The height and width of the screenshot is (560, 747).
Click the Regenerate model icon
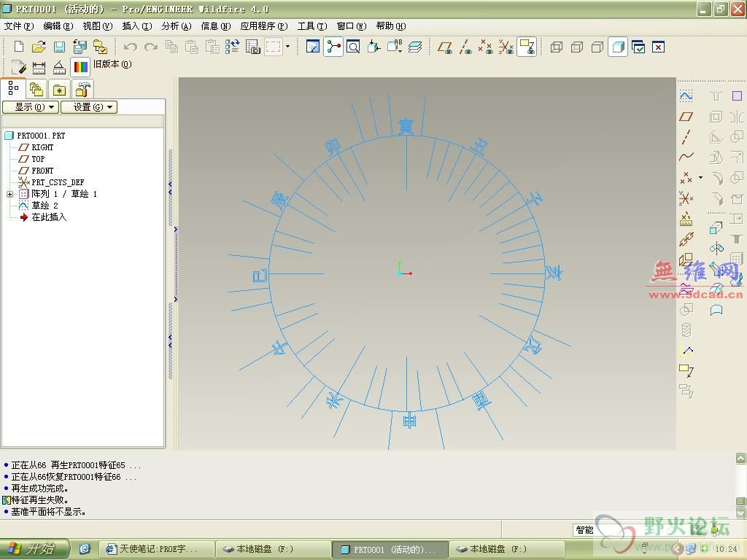point(232,47)
